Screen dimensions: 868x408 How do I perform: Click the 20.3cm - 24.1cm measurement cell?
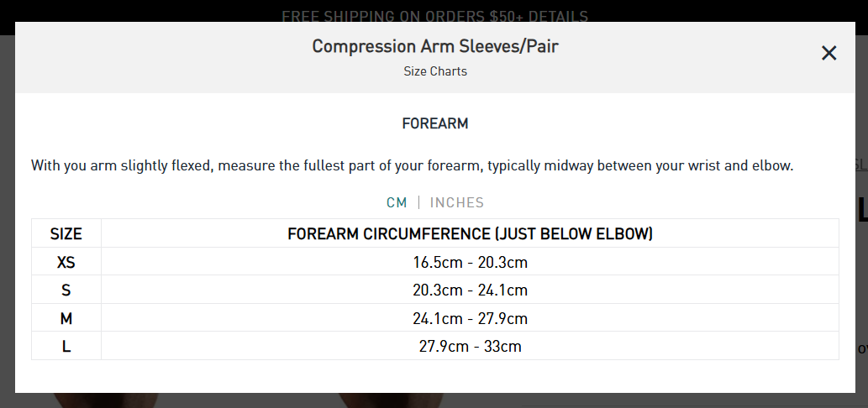(x=470, y=290)
